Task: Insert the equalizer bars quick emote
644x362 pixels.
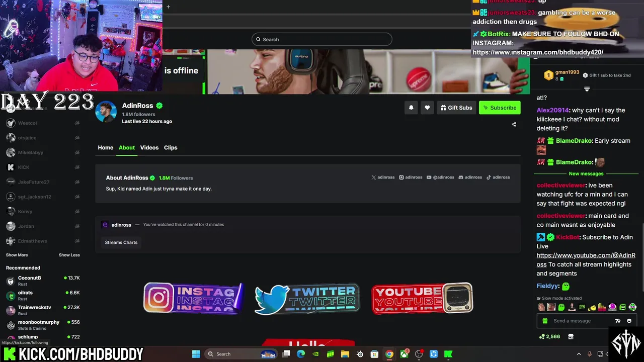Action: 602,307
